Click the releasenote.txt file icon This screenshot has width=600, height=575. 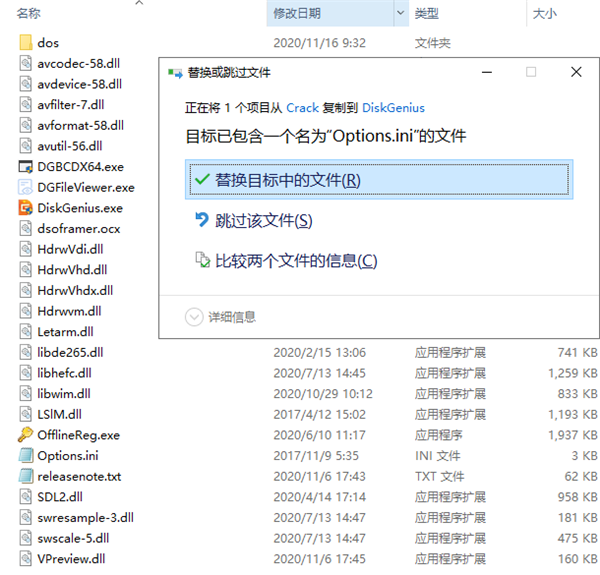click(26, 476)
